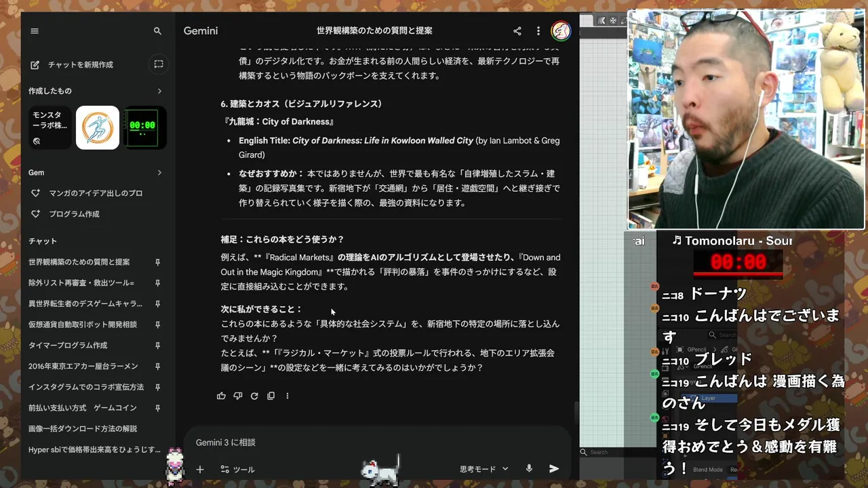
Task: Click the plus add-files icon
Action: coord(200,469)
